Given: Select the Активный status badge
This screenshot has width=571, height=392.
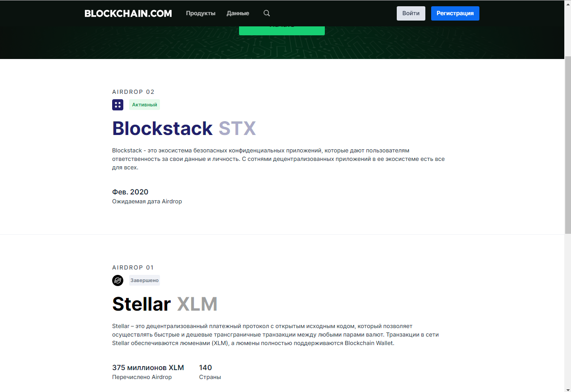Looking at the screenshot, I should click(x=144, y=105).
